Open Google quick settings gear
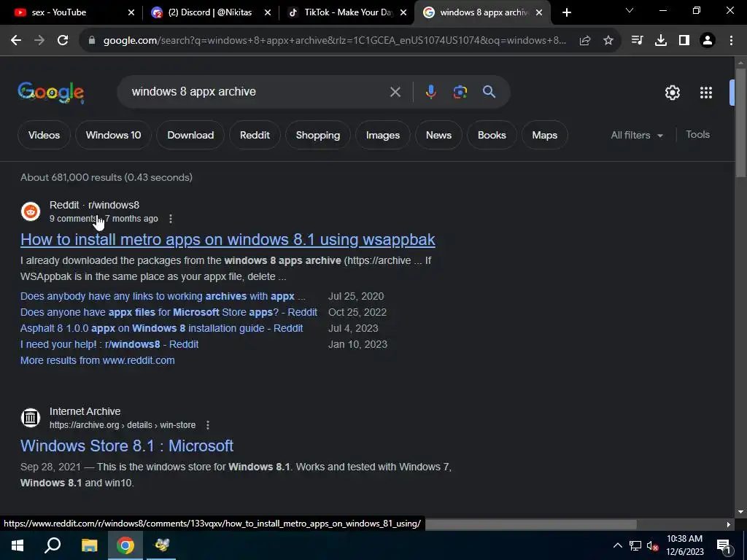The height and width of the screenshot is (560, 747). point(672,93)
